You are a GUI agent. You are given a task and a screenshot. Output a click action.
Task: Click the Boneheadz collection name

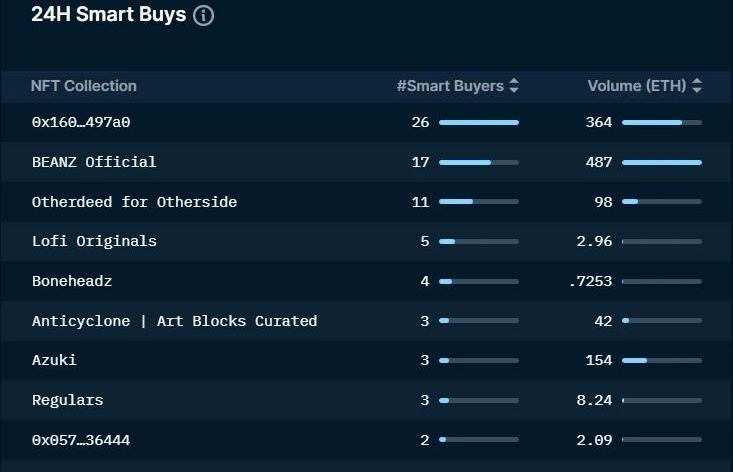pyautogui.click(x=72, y=281)
